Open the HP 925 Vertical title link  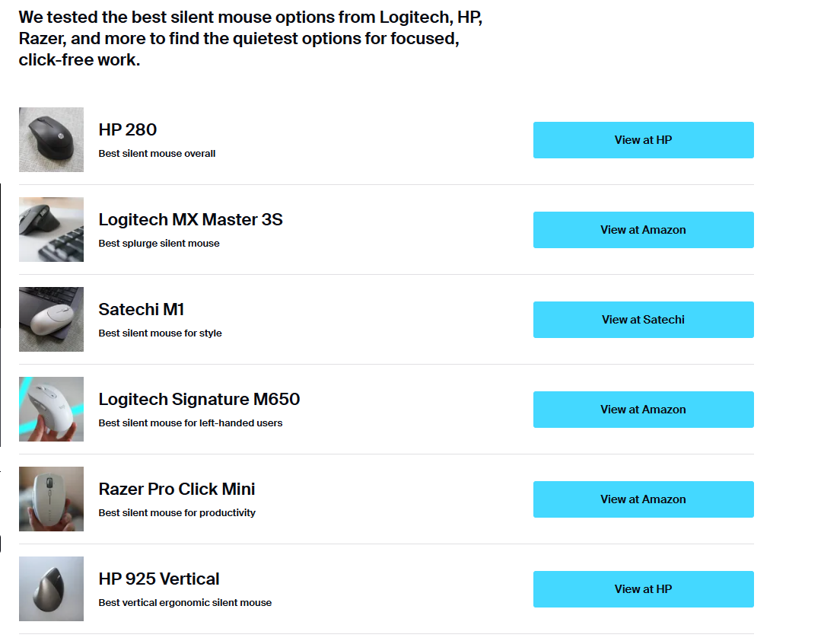pos(159,579)
